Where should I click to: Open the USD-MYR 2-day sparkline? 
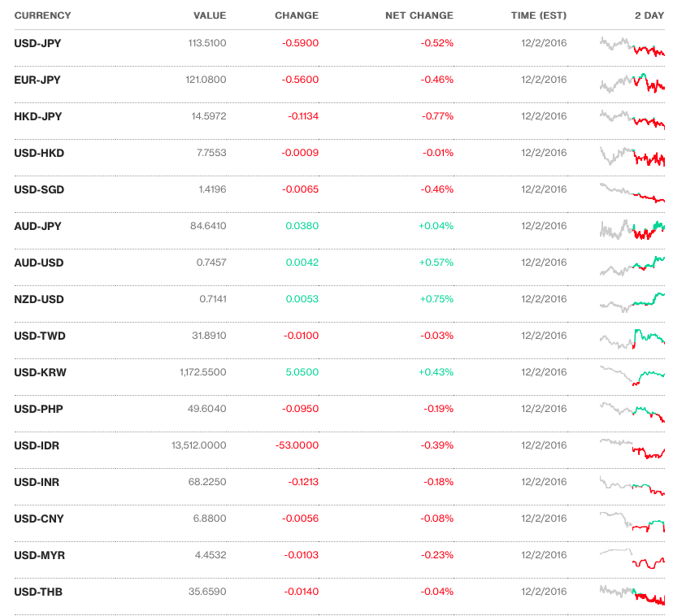point(632,557)
